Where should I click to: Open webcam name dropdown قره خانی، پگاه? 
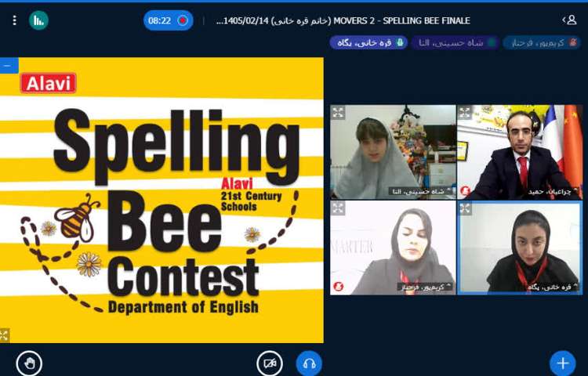pyautogui.click(x=553, y=287)
